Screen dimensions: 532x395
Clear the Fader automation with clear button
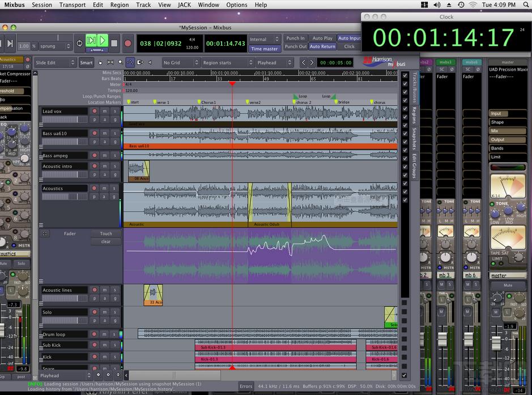[x=106, y=242]
